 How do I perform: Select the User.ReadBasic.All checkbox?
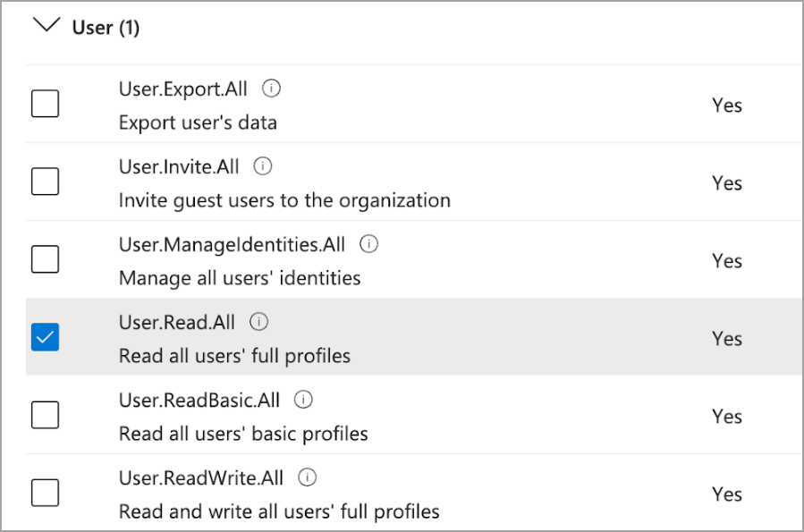click(45, 416)
